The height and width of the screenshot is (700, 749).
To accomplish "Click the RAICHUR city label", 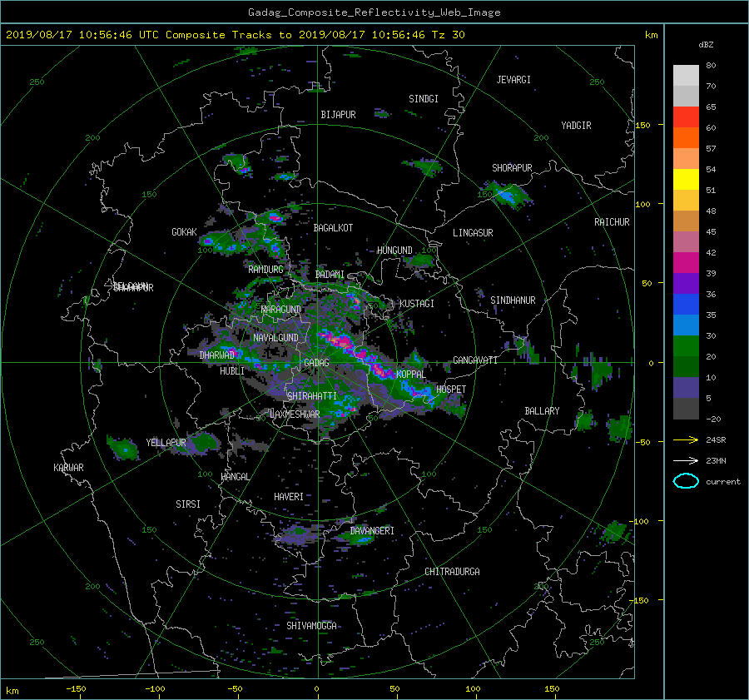I will click(612, 222).
